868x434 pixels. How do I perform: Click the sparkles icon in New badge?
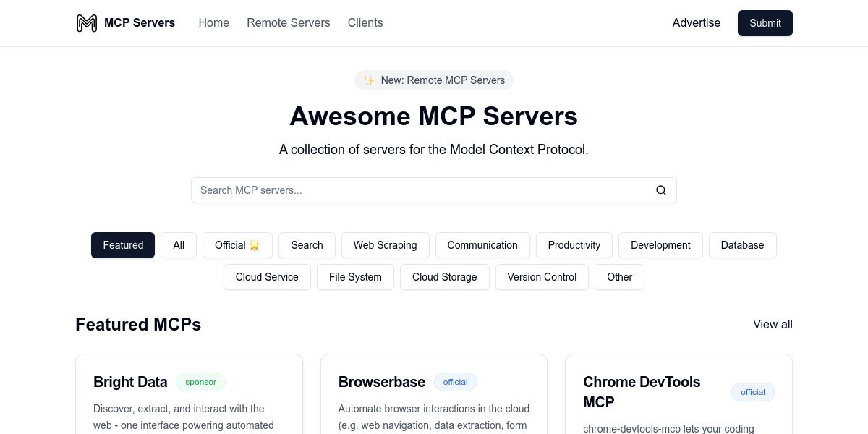[369, 80]
